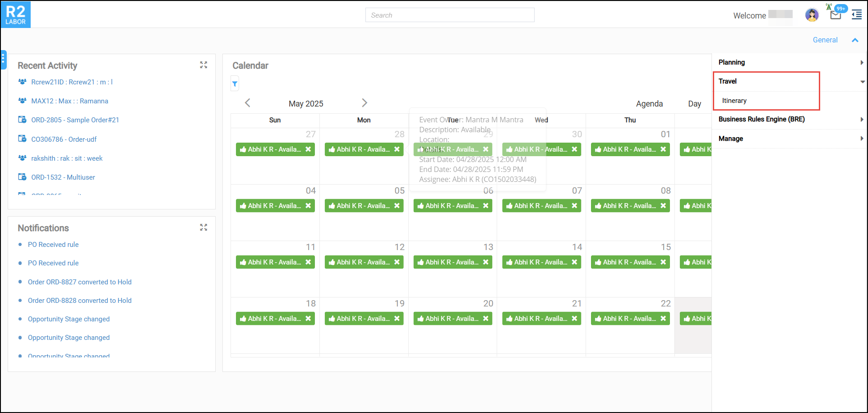Click the Search input field
Image resolution: width=868 pixels, height=413 pixels.
click(x=449, y=15)
